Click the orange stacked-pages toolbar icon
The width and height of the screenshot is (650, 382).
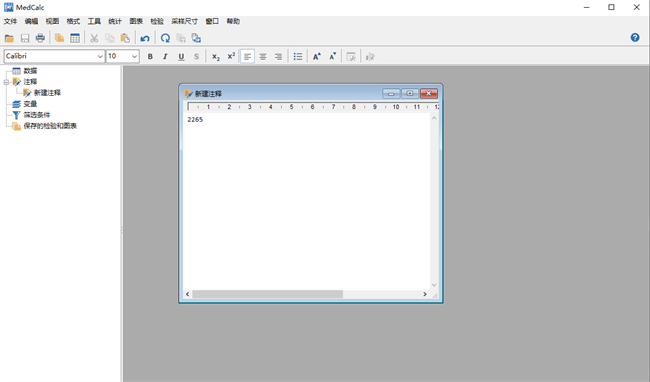59,38
